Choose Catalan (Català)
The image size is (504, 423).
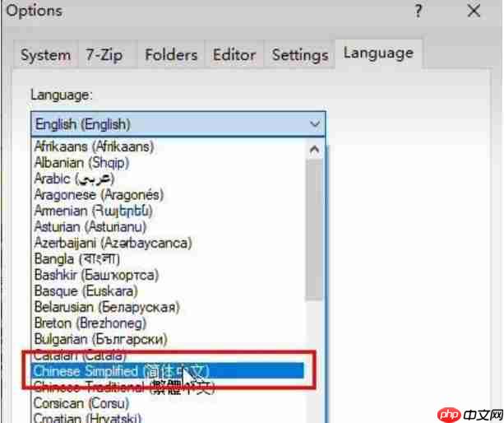[169, 356]
